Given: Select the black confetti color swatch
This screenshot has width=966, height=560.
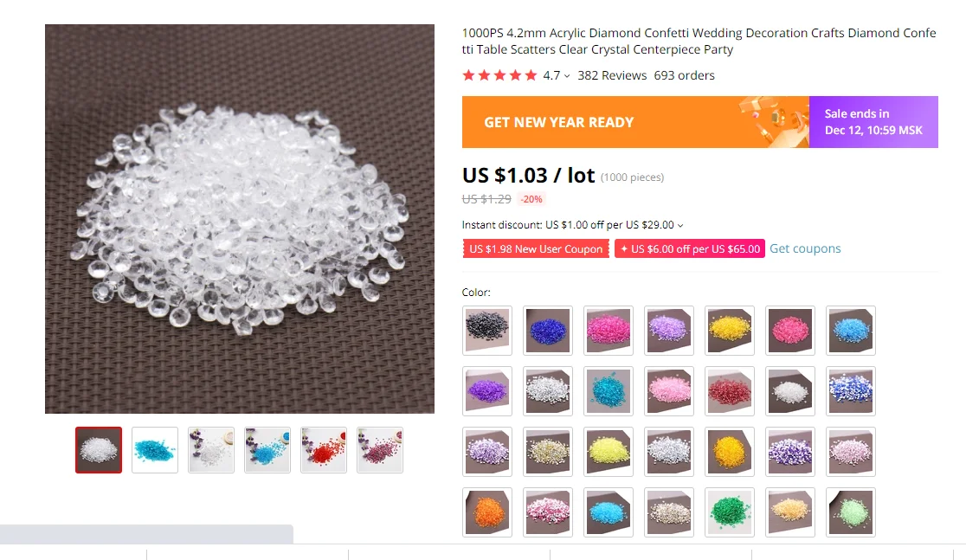Looking at the screenshot, I should 486,331.
